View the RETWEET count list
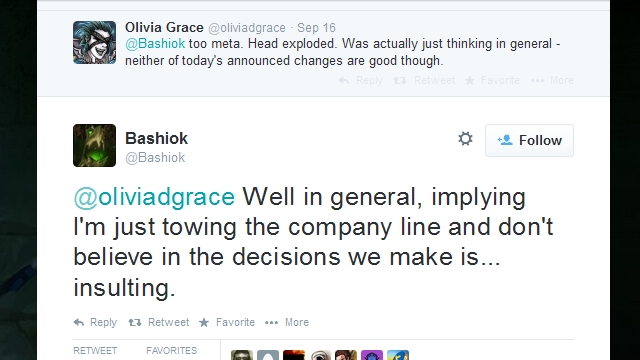The image size is (640, 360). 95,351
